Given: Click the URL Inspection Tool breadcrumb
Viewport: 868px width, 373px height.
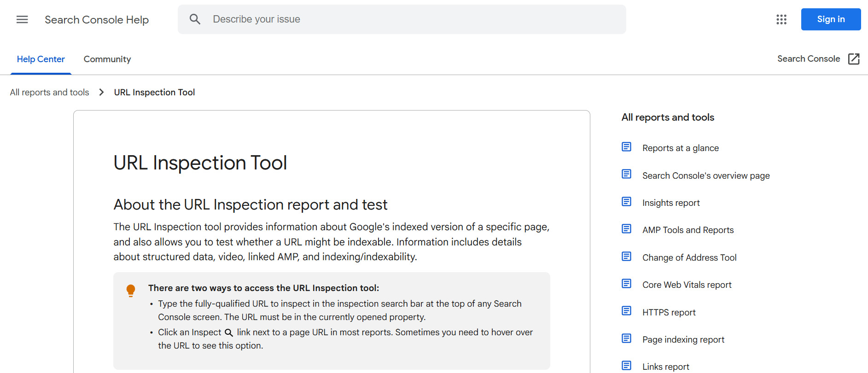Looking at the screenshot, I should coord(154,92).
